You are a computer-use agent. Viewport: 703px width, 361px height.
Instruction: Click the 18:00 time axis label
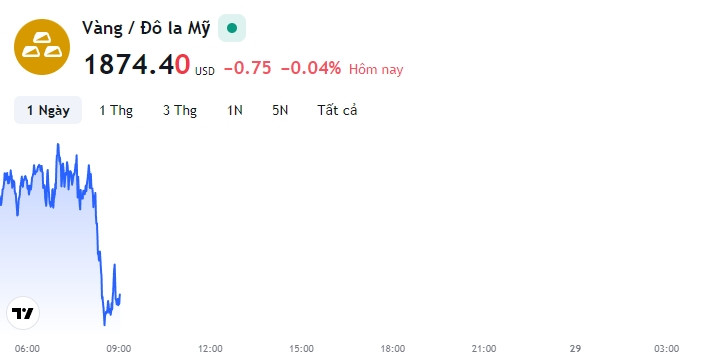click(393, 348)
